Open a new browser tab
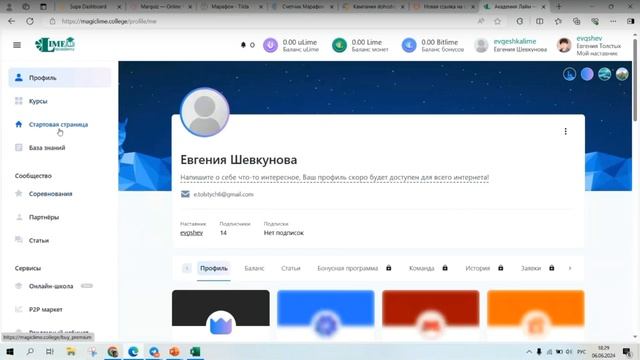Viewport: 640px width, 360px height. (x=559, y=7)
